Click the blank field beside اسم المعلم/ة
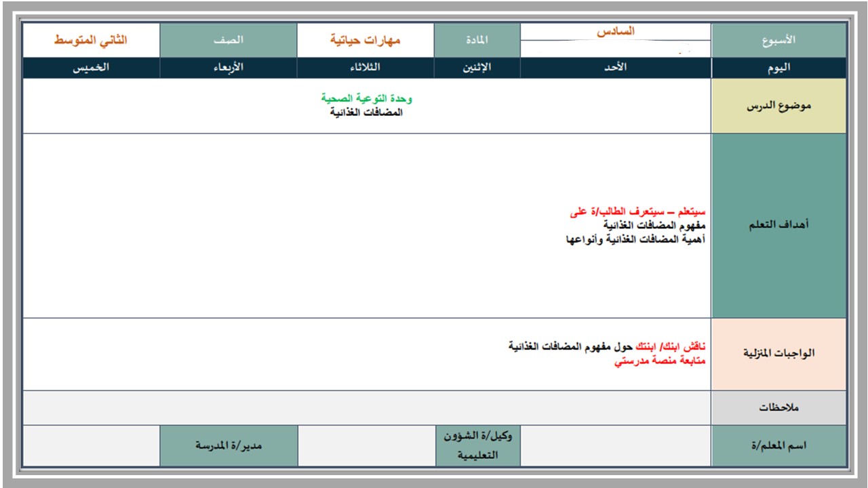Viewport: 868px width, 488px height. point(615,446)
